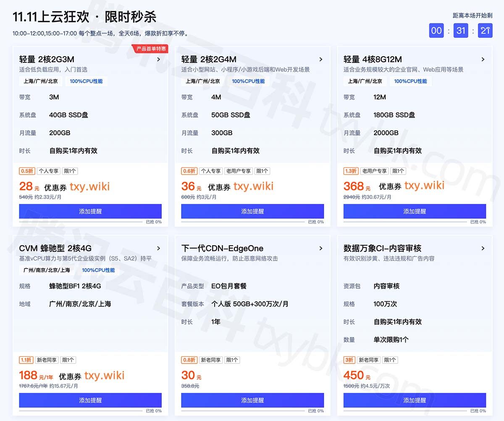This screenshot has height=421, width=504.
Task: Select the 上海/广州/北京 region tag
Action: coord(40,81)
